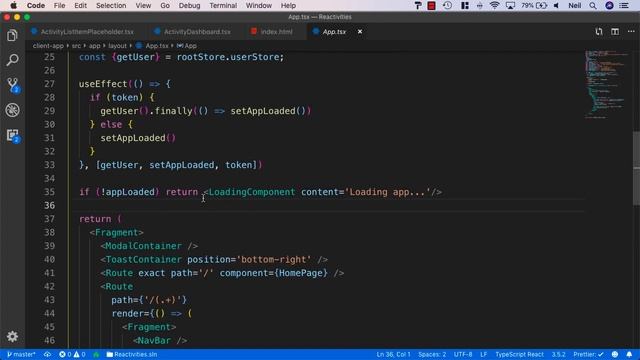Click line number 35 in the gutter
Screen dimensions: 640x360
point(49,192)
